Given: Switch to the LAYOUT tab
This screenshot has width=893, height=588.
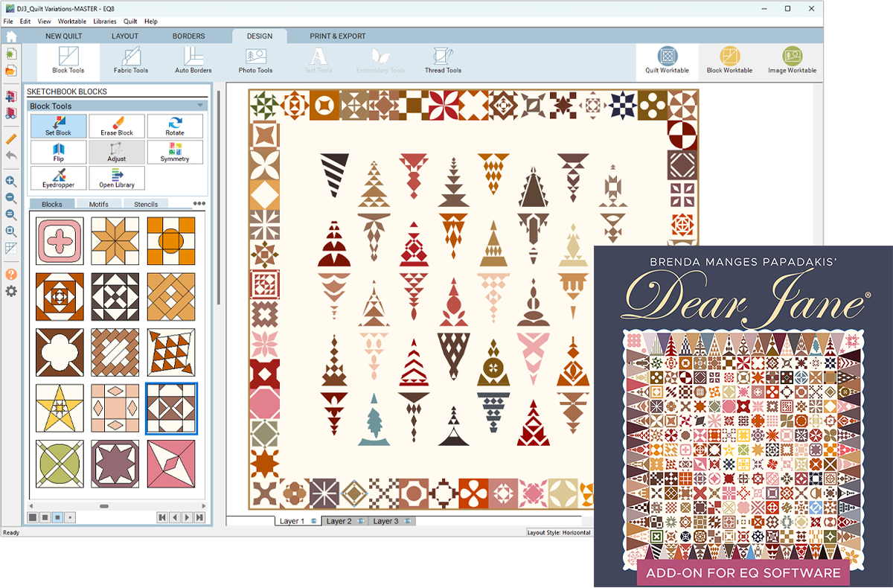Looking at the screenshot, I should 125,36.
